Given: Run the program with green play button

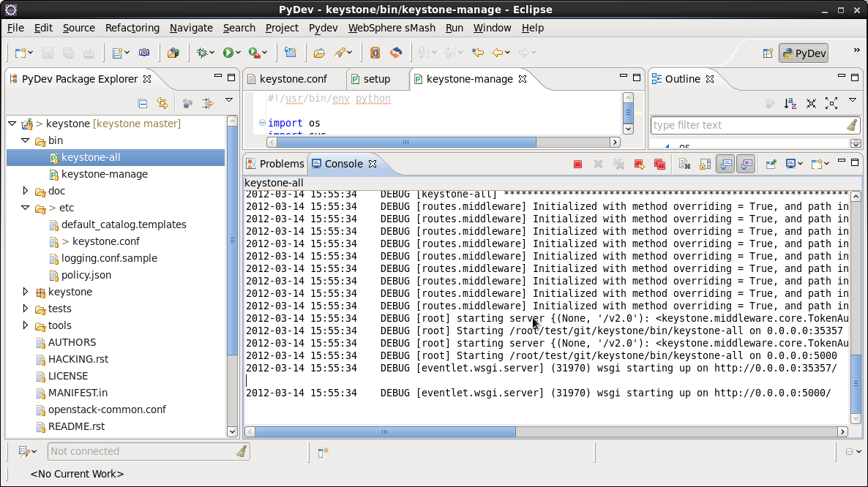Looking at the screenshot, I should [x=228, y=53].
